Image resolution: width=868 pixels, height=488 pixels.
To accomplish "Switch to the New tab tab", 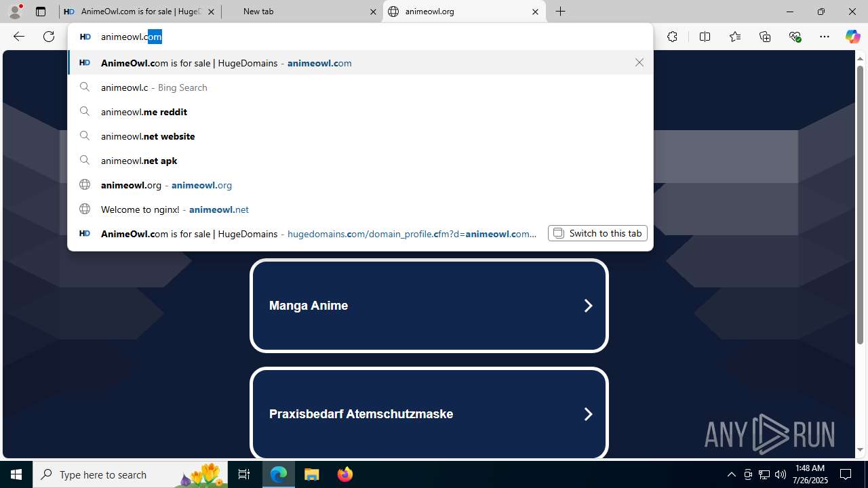I will [x=302, y=12].
